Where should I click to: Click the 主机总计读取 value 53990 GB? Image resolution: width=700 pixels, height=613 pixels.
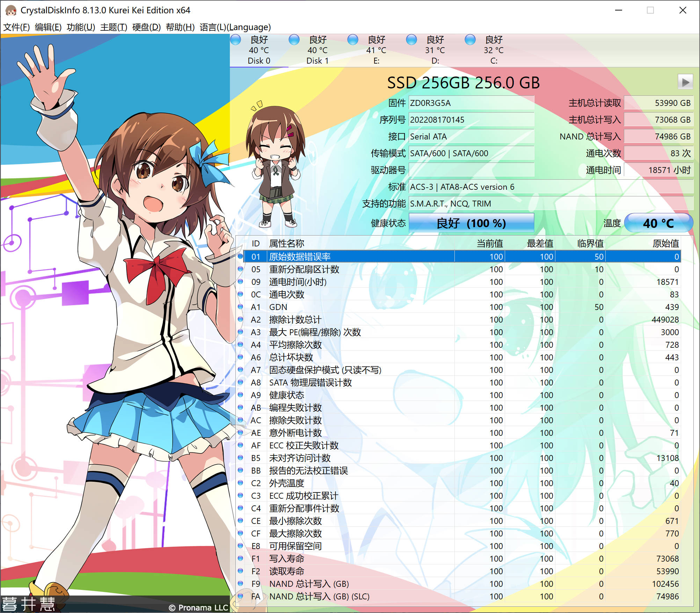tap(658, 103)
